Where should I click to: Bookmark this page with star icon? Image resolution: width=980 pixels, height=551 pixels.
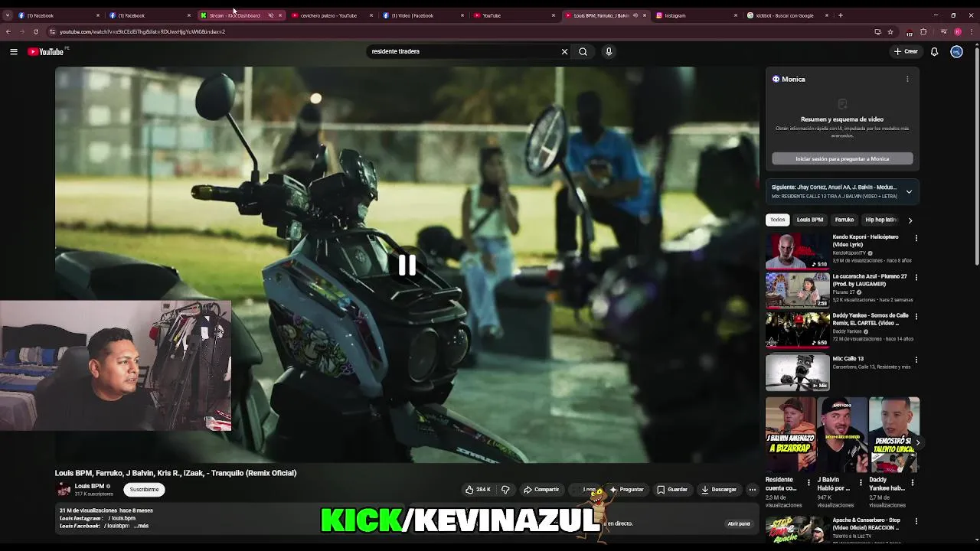tap(890, 32)
